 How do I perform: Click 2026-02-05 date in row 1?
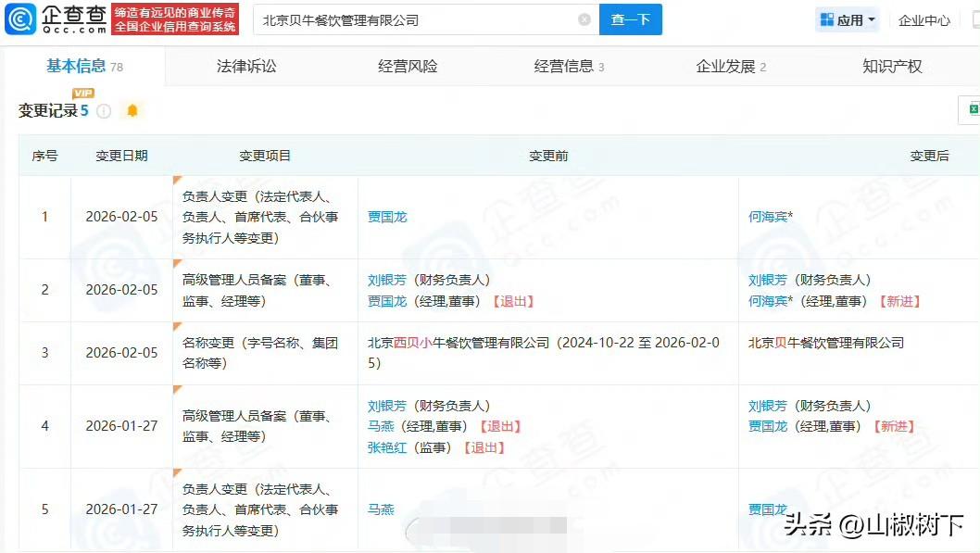coord(121,216)
